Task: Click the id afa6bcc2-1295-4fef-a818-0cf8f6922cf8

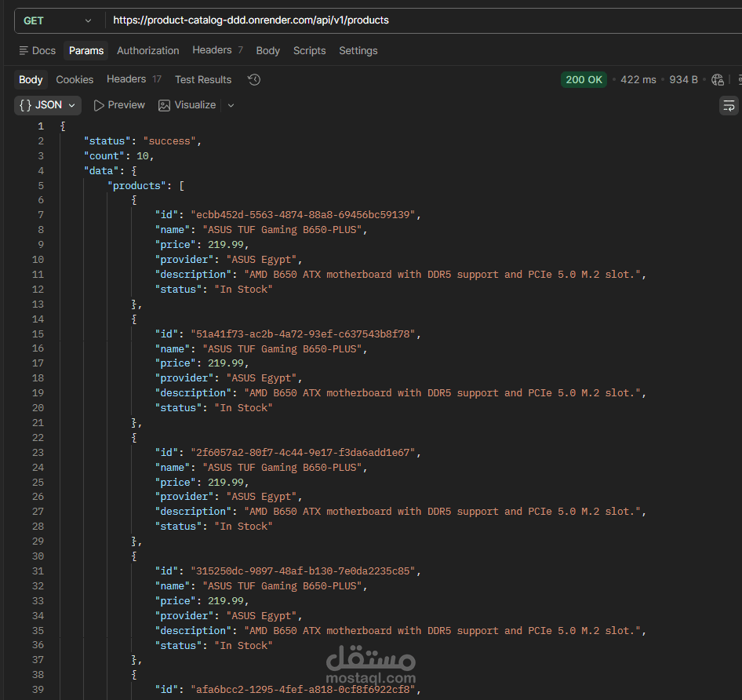Action: pyautogui.click(x=303, y=690)
